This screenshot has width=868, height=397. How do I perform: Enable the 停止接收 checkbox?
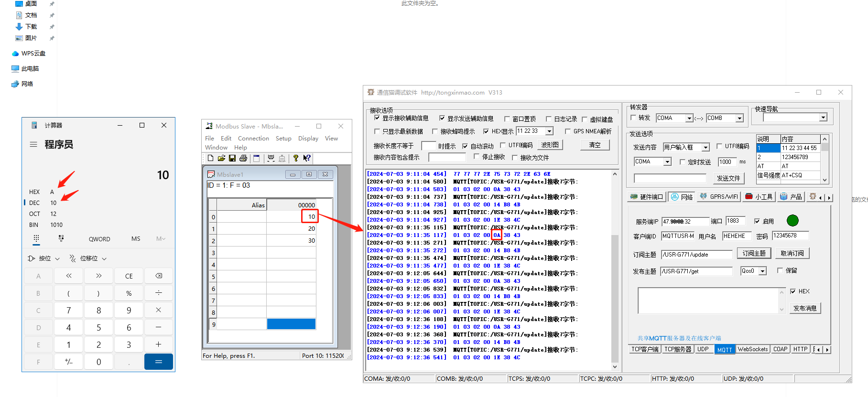click(x=477, y=157)
